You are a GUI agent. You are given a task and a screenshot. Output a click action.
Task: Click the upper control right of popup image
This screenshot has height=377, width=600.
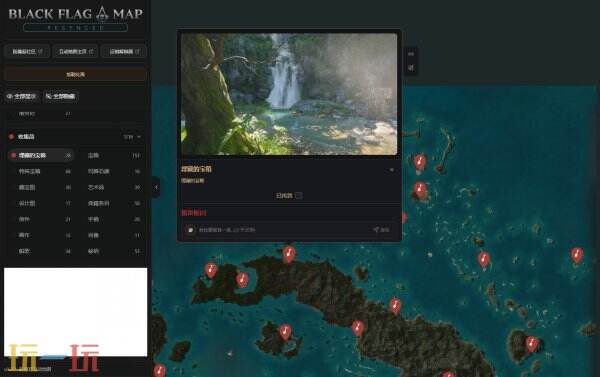pyautogui.click(x=411, y=54)
